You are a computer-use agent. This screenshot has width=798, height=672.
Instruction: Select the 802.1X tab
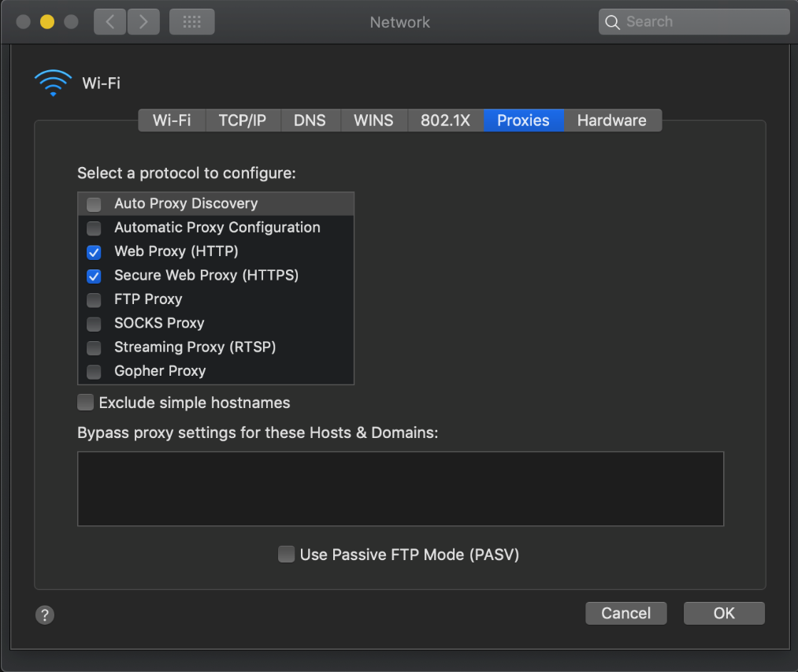tap(445, 121)
